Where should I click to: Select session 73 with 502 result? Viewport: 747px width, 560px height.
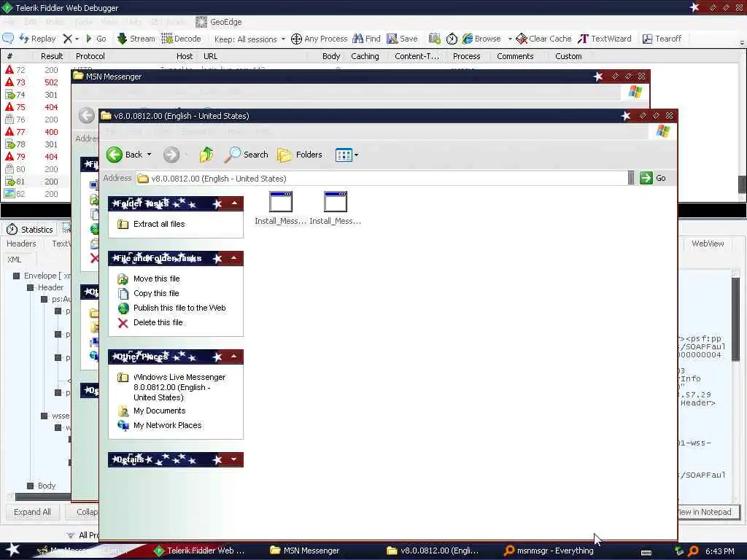coord(36,82)
